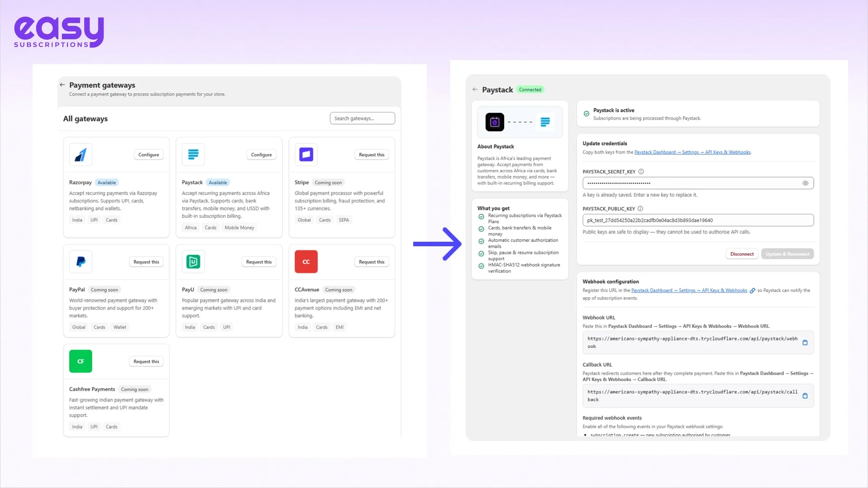Request the CCAvenue gateway
The width and height of the screenshot is (868, 488).
click(372, 262)
